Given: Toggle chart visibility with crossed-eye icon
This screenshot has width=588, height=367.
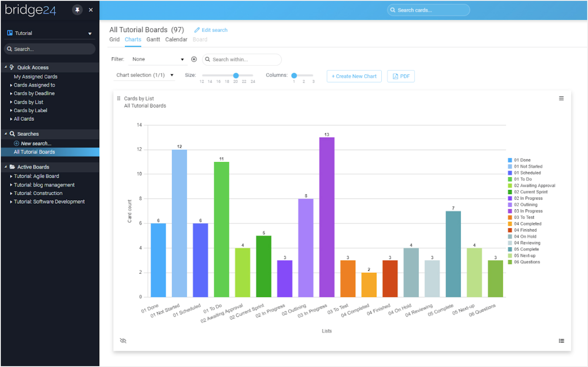Looking at the screenshot, I should click(123, 341).
